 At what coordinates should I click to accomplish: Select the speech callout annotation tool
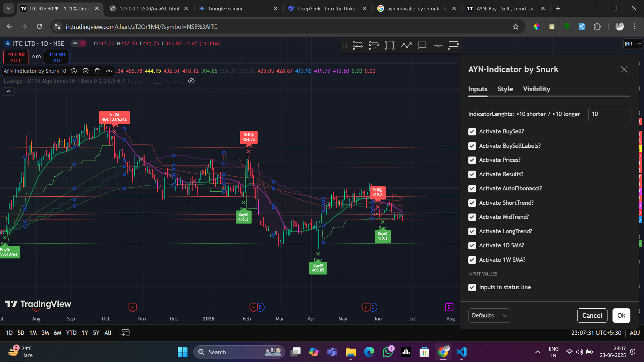click(x=422, y=45)
